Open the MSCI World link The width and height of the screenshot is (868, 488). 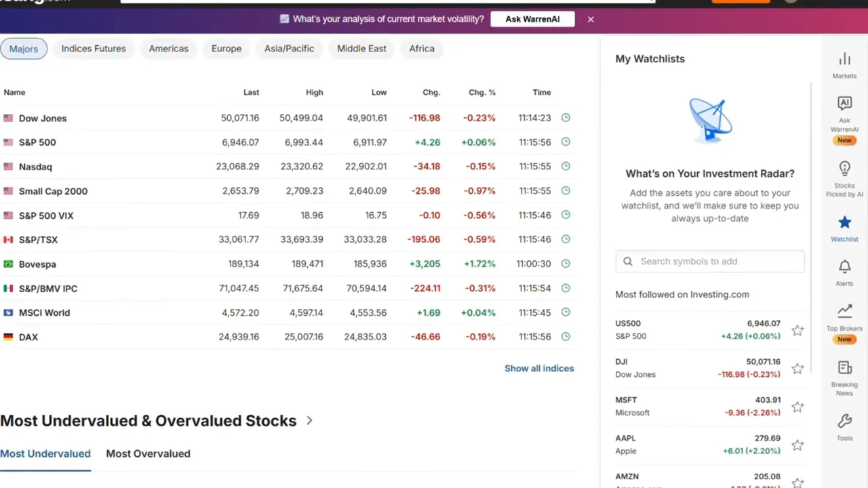click(x=44, y=313)
